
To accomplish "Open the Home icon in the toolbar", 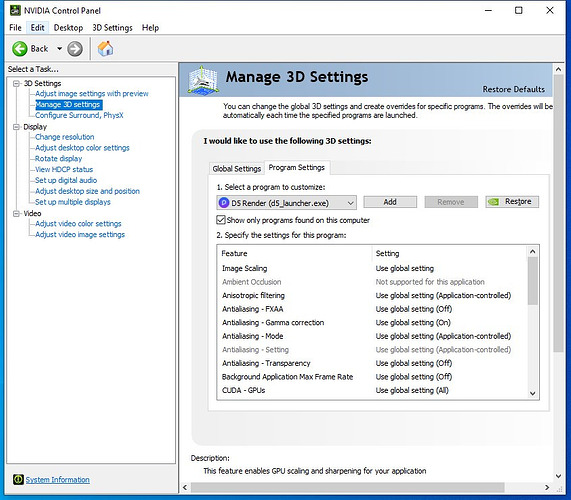I will 105,49.
